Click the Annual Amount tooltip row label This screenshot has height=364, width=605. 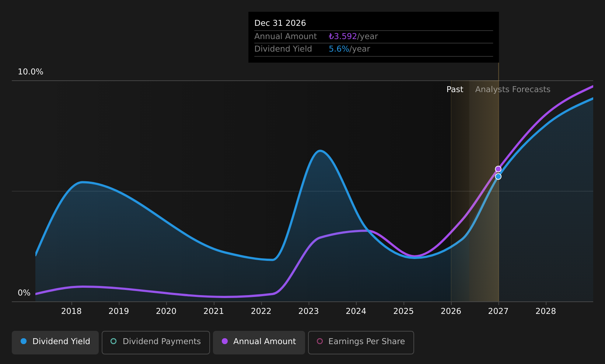tap(286, 36)
